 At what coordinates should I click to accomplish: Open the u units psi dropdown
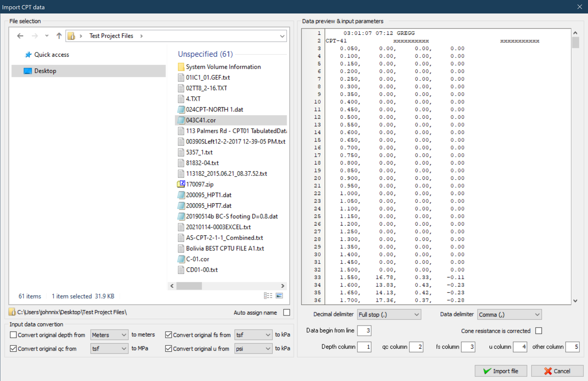pos(253,349)
